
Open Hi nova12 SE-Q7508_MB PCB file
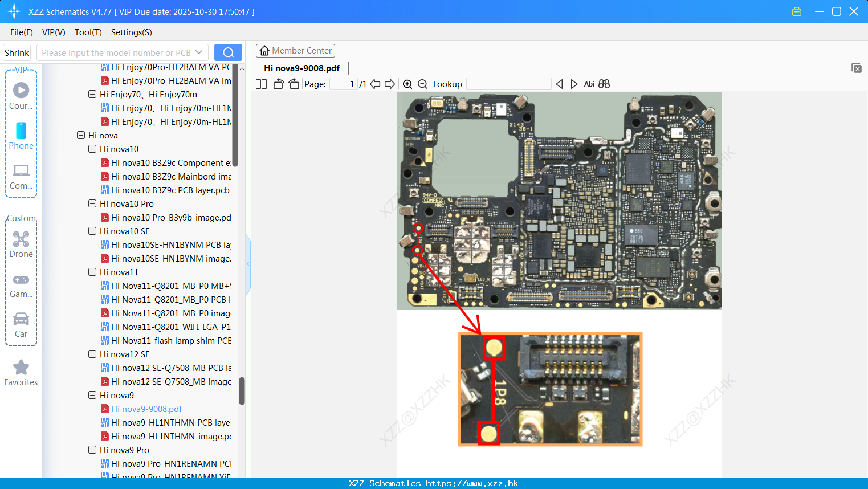point(166,368)
